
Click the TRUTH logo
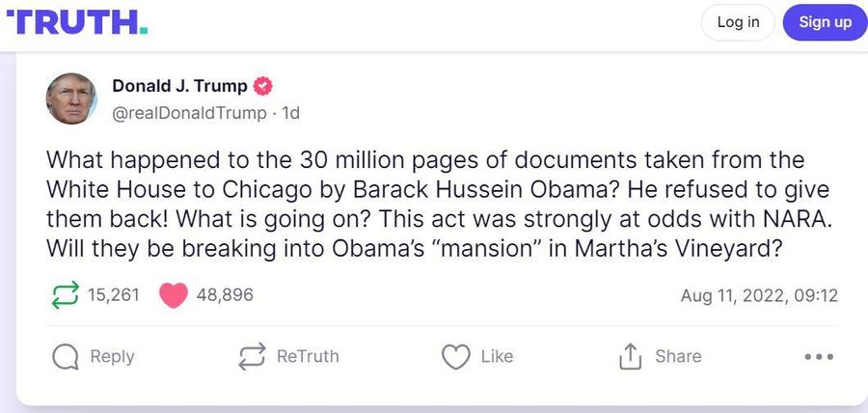(77, 21)
